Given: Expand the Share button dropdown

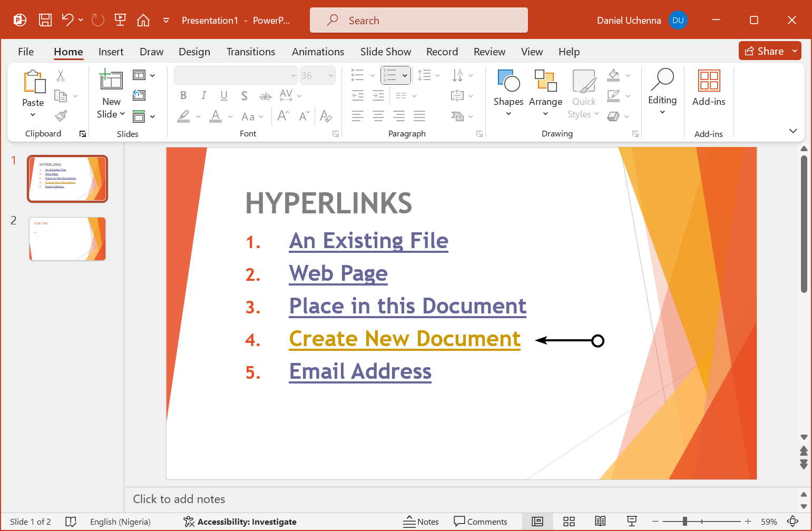Looking at the screenshot, I should click(x=795, y=51).
